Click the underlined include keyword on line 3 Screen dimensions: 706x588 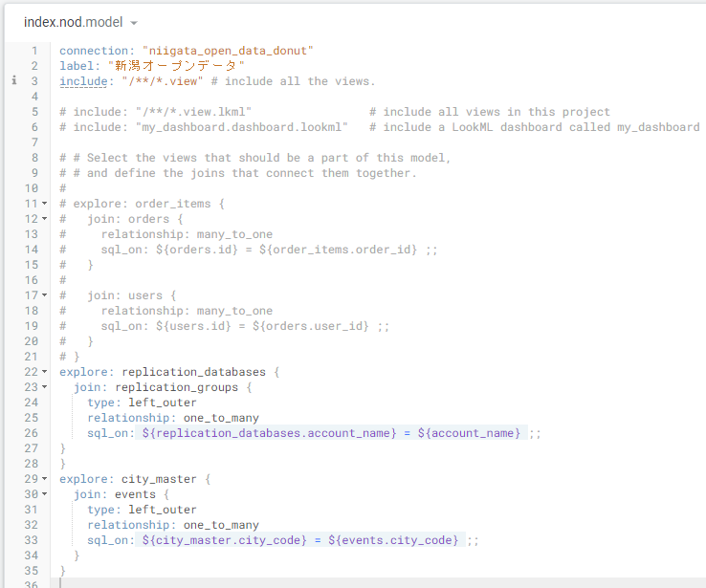[x=83, y=81]
